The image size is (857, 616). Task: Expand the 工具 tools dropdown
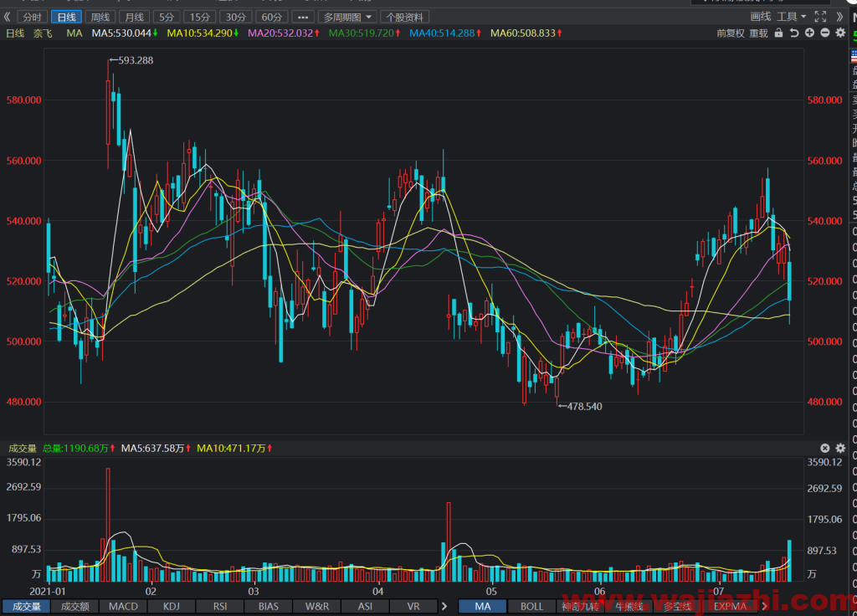pos(792,17)
